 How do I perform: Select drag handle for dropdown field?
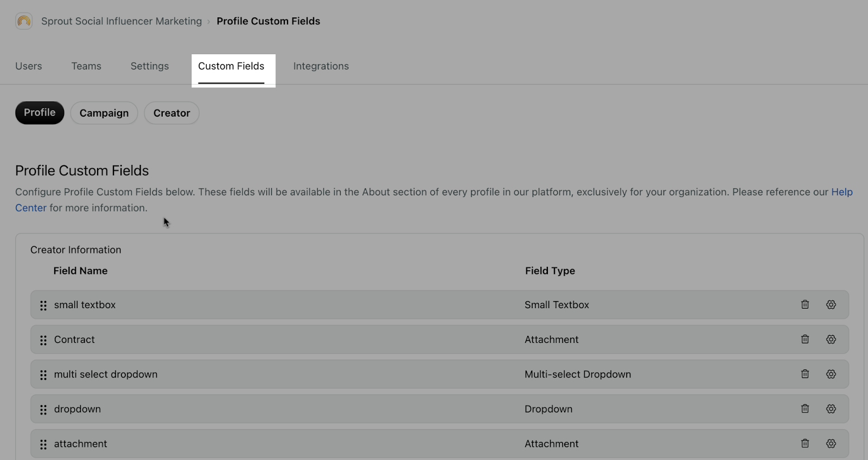[43, 410]
